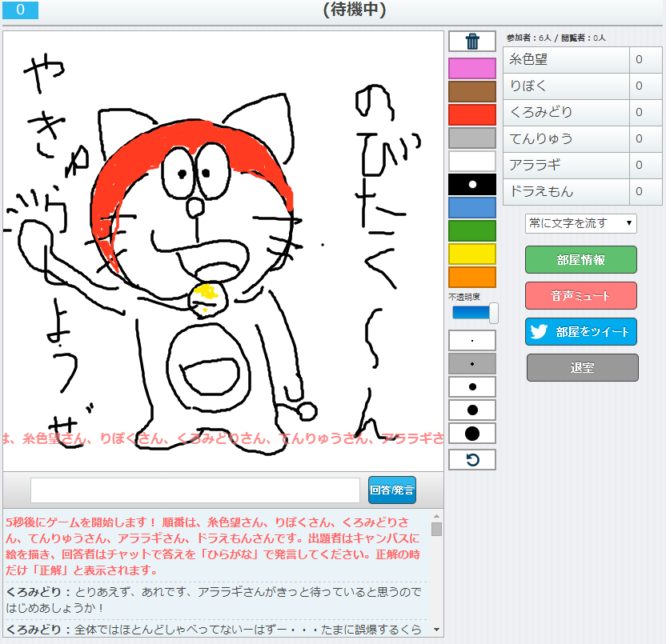Click the 回答/発言 submit button
Image resolution: width=666 pixels, height=644 pixels.
[x=391, y=490]
